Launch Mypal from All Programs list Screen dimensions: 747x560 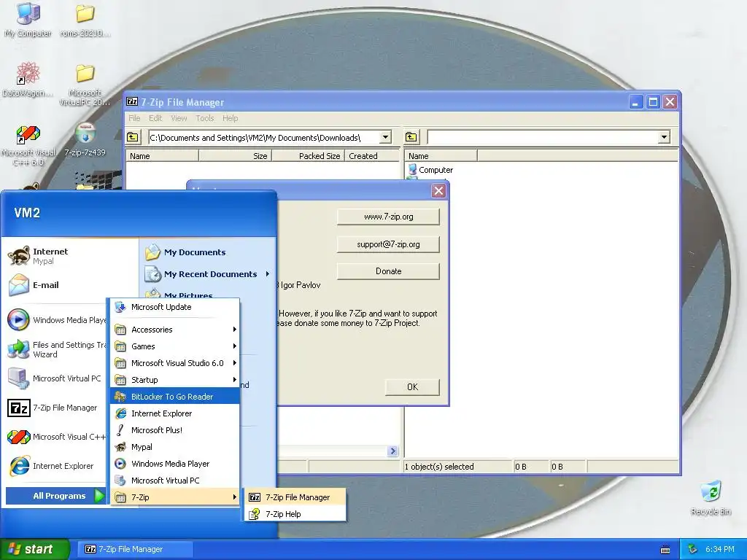coord(175,447)
